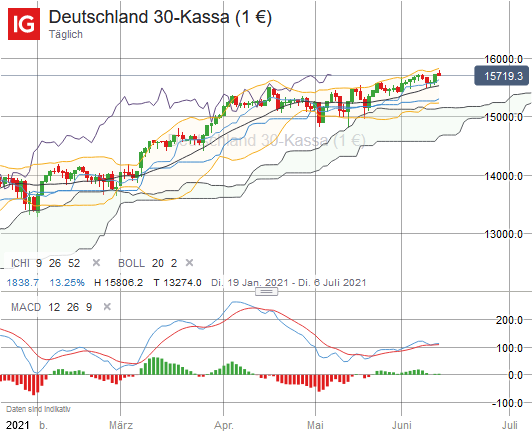Click the 14000.0 price axis label

503,176
